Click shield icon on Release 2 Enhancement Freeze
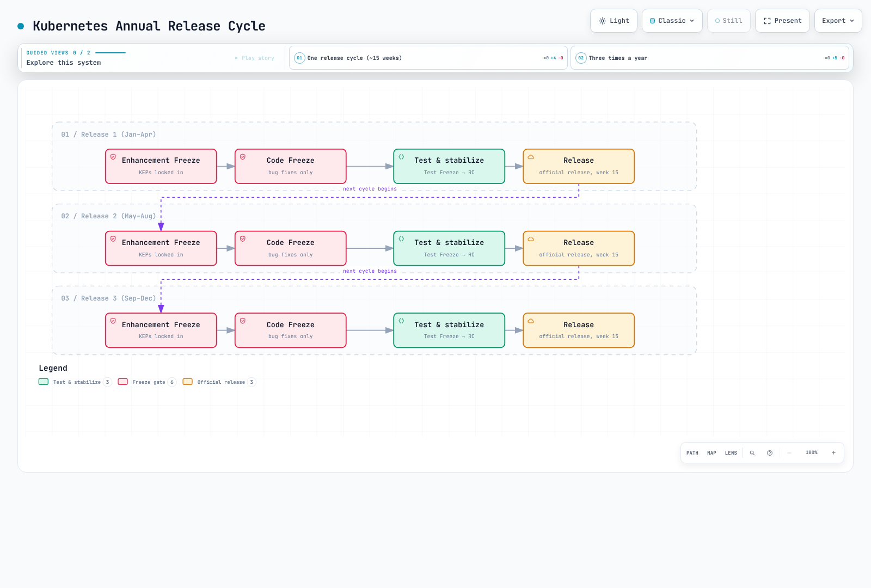This screenshot has width=871, height=588. tap(113, 239)
